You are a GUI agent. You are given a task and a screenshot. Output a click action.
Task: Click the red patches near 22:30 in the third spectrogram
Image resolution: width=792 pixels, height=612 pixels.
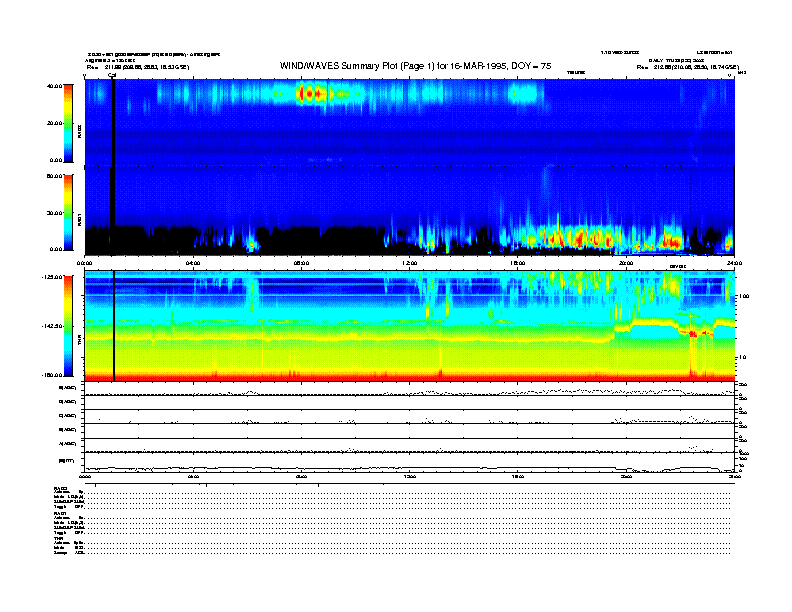[699, 333]
